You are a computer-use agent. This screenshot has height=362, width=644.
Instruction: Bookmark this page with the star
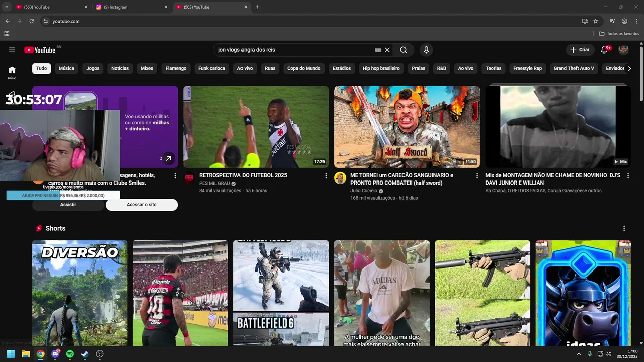(596, 21)
